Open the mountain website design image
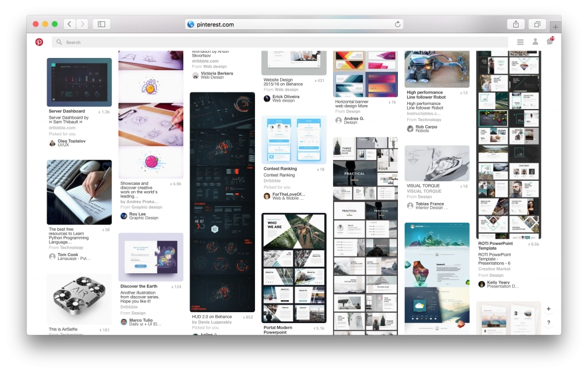The image size is (588, 373). (x=437, y=278)
